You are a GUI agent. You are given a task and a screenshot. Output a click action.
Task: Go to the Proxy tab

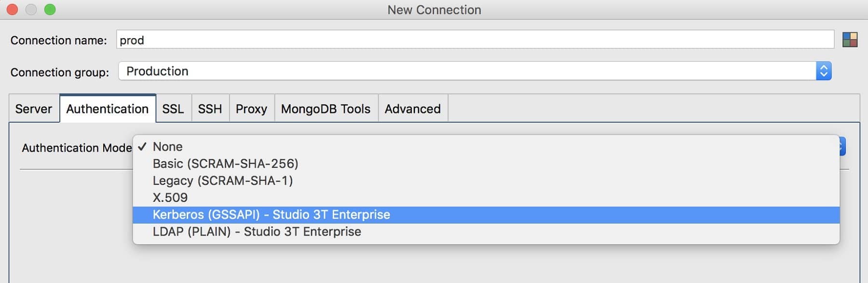pos(251,109)
